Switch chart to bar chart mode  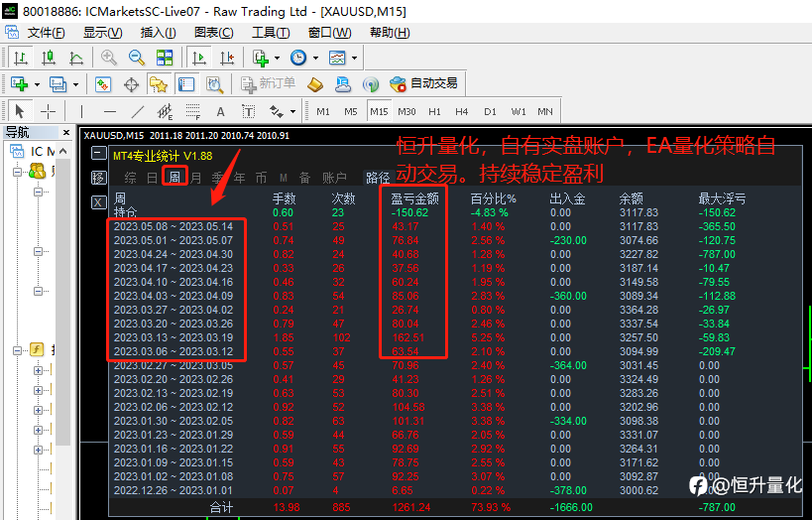(21, 57)
